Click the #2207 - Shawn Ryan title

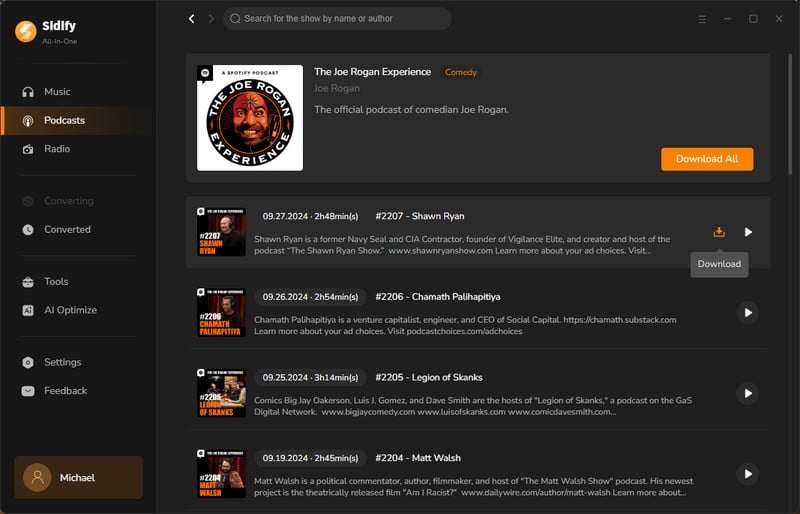tap(420, 216)
